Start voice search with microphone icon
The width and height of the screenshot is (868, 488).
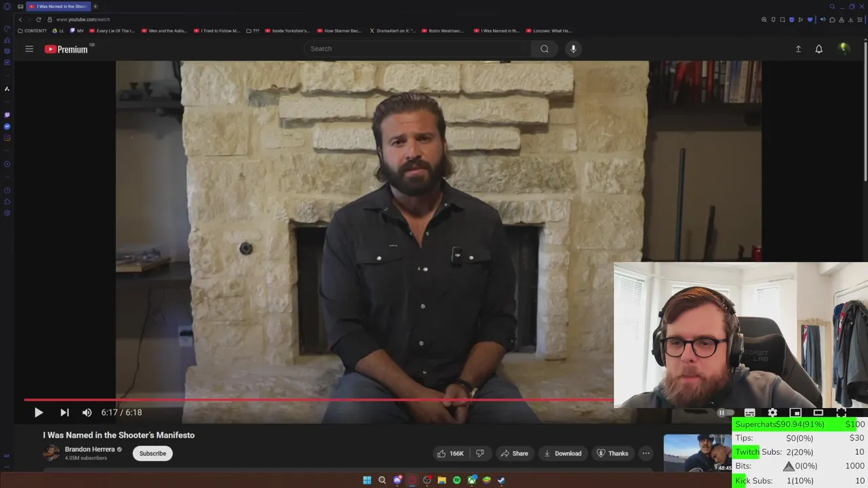click(573, 49)
